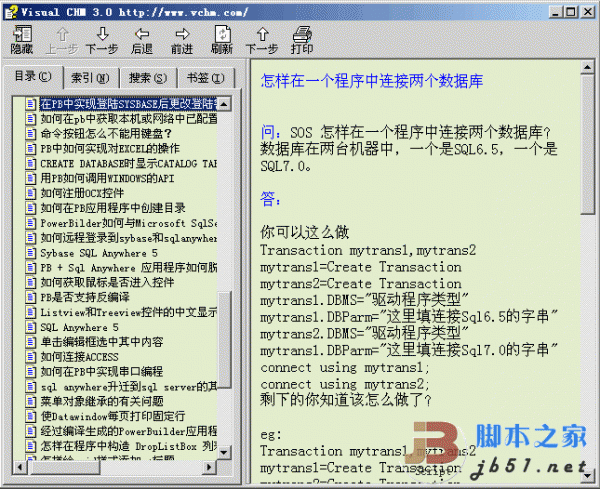Image resolution: width=600 pixels, height=489 pixels.
Task: Click page icon beside 如何注册OCX控件
Action: pyautogui.click(x=31, y=193)
